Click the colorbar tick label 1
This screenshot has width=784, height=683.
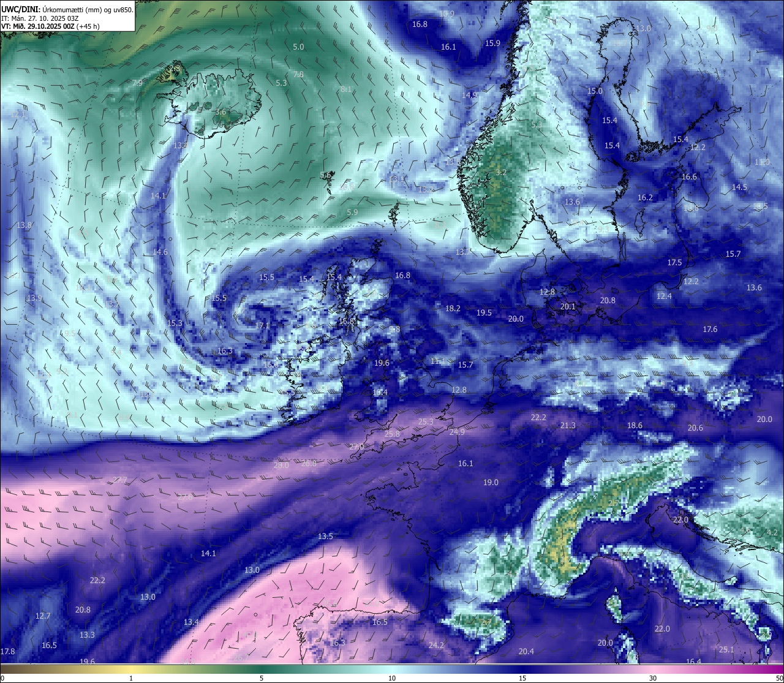pos(131,678)
